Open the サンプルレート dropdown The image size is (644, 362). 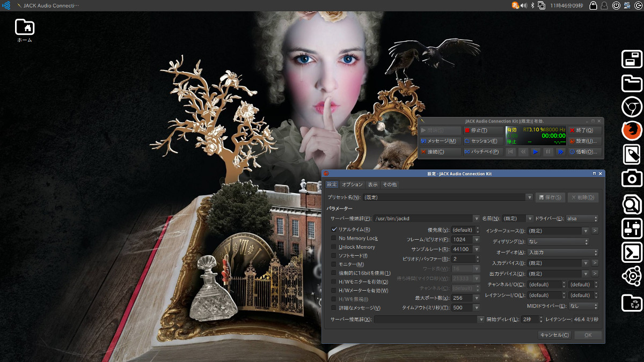tap(466, 249)
